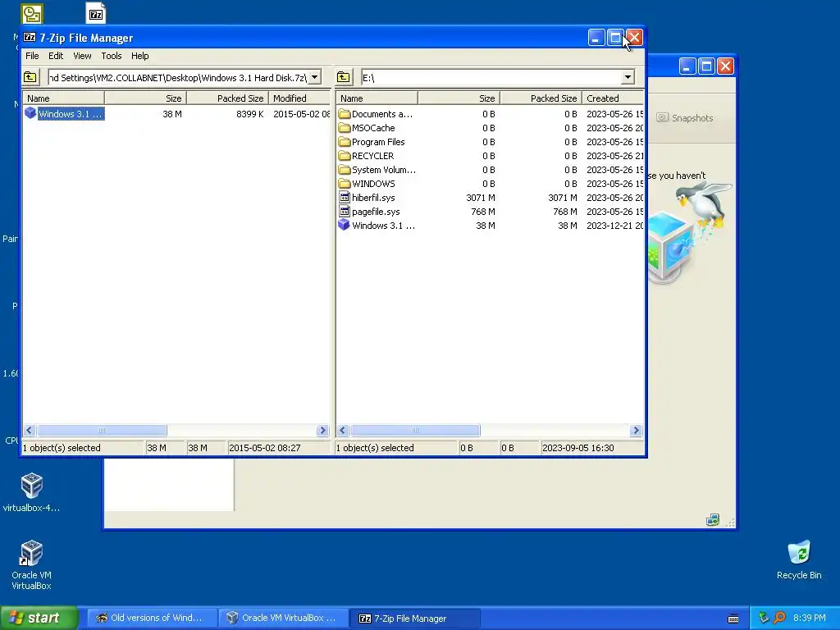
Task: Open the Tools menu
Action: click(112, 56)
